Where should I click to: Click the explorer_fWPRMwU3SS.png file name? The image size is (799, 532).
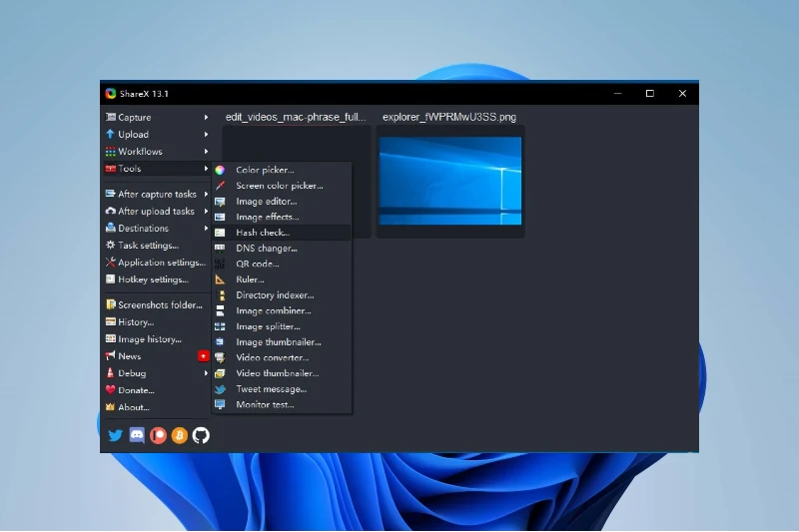(x=449, y=117)
